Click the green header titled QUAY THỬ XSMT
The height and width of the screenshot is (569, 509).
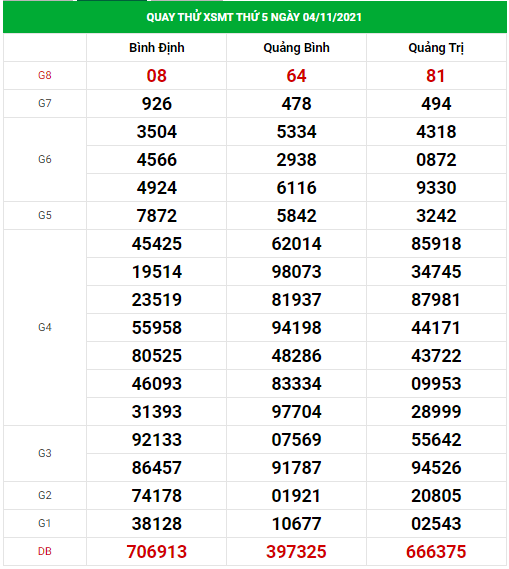coord(254,17)
